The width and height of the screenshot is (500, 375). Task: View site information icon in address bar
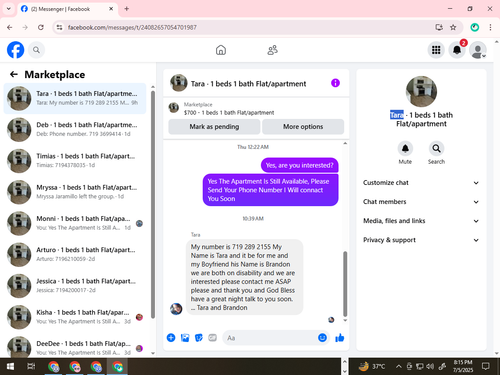(x=59, y=27)
